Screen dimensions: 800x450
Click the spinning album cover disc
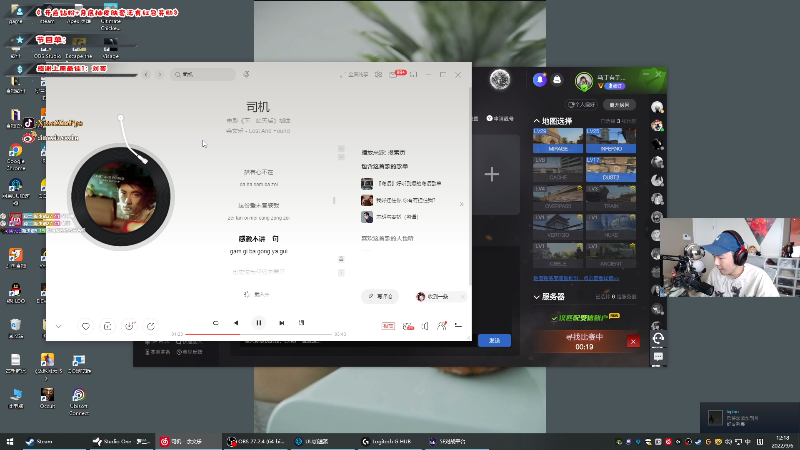(x=121, y=197)
